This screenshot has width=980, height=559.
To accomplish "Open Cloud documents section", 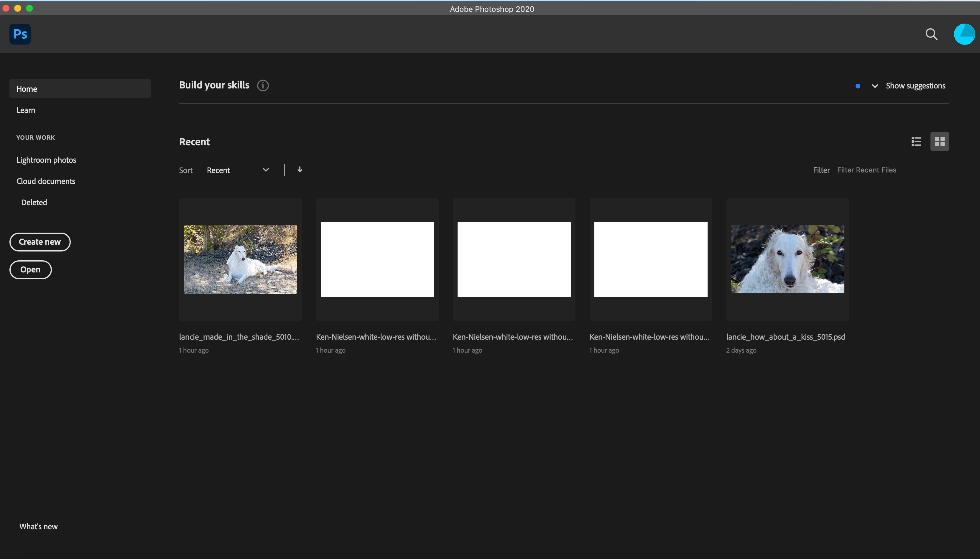I will 46,181.
